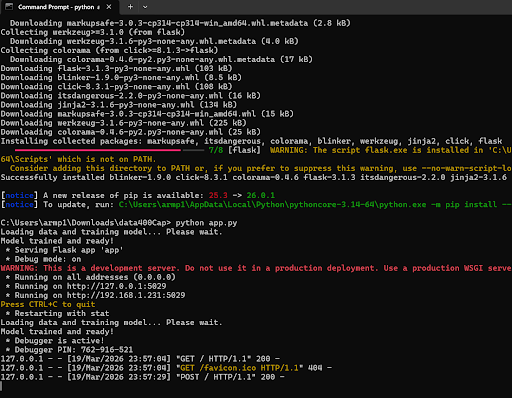The width and height of the screenshot is (512, 398).
Task: Click the "Debug mode: on" line
Action: point(43,259)
